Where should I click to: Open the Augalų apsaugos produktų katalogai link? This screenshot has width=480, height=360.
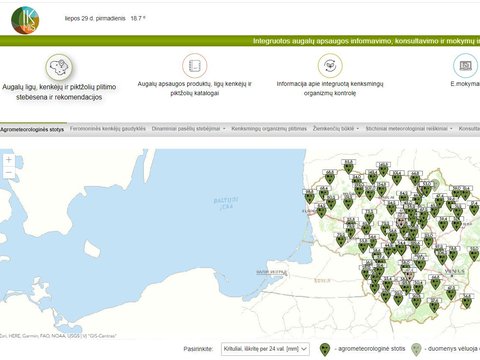[x=195, y=89]
